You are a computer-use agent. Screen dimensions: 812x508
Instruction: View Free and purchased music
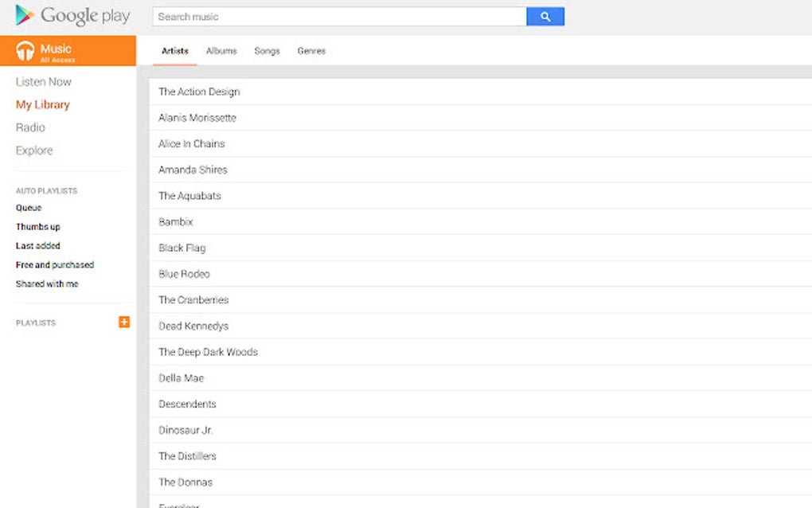pos(54,264)
